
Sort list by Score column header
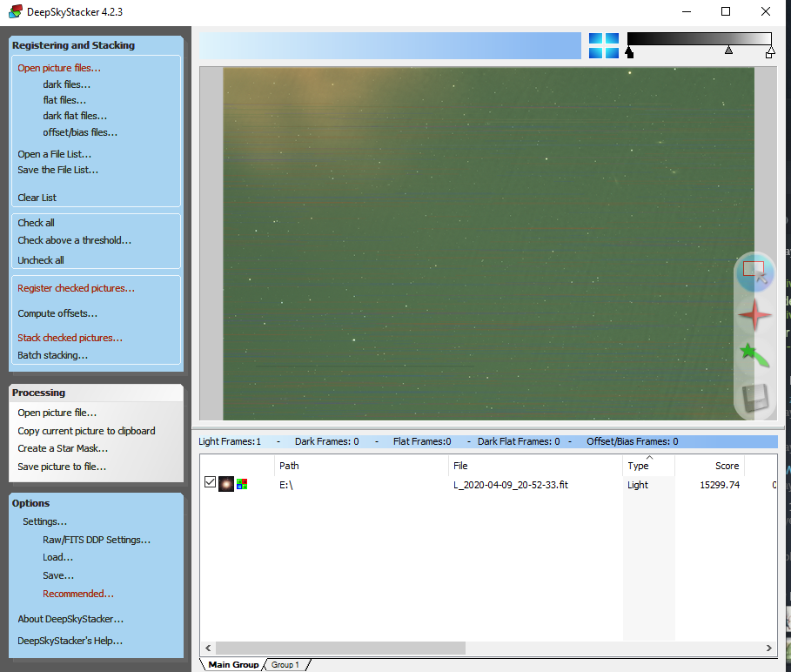coord(710,466)
